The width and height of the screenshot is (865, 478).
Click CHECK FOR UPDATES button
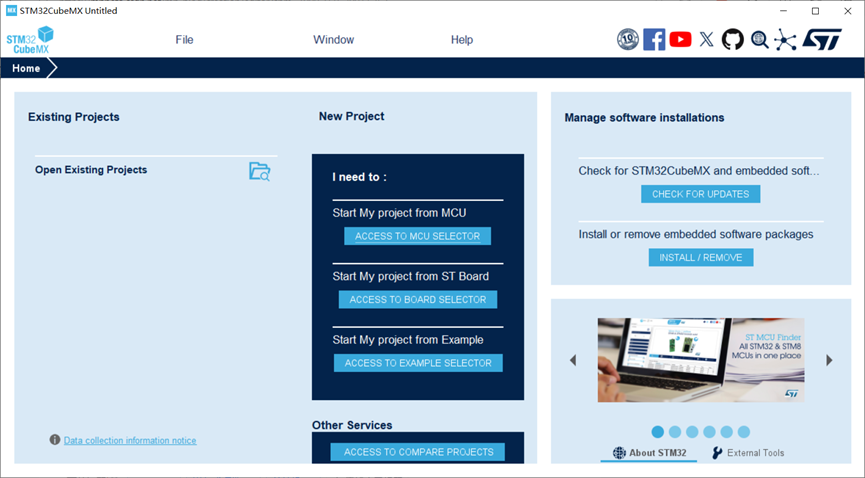click(701, 194)
